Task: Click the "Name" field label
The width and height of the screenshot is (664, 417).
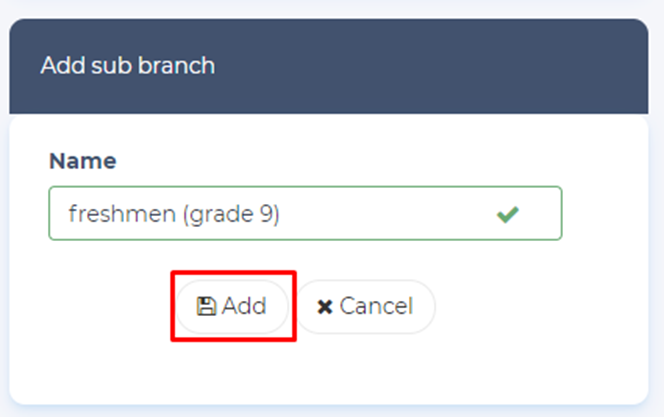Action: [x=82, y=161]
